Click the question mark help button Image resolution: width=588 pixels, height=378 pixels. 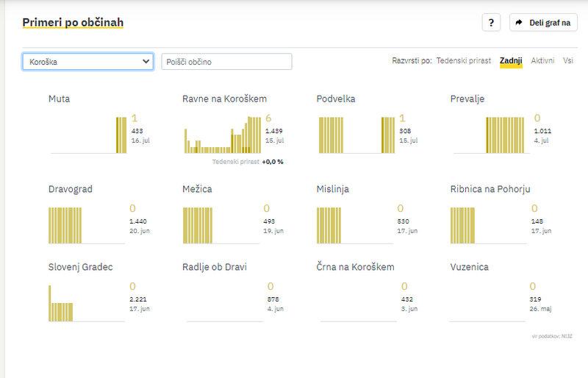(x=491, y=23)
